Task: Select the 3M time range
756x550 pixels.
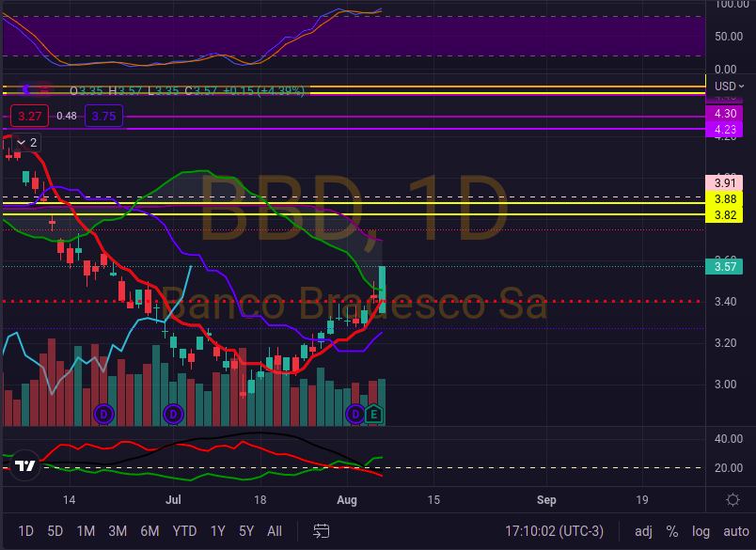Action: tap(118, 531)
